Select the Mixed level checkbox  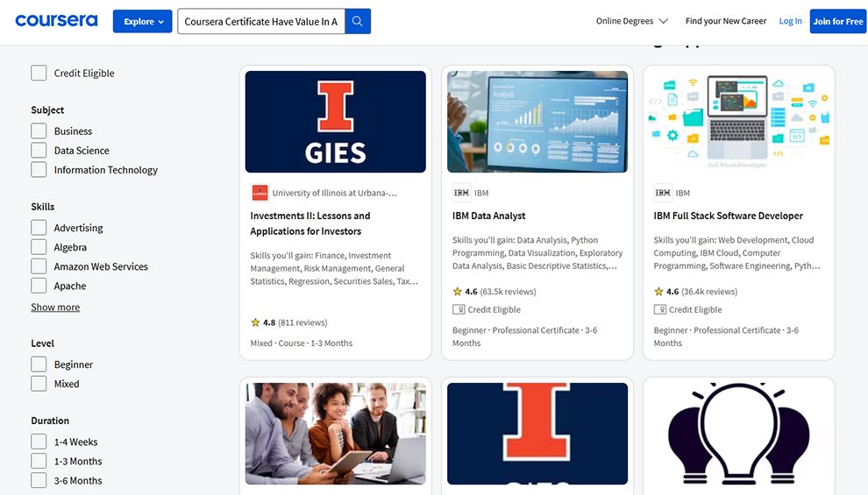coord(39,384)
